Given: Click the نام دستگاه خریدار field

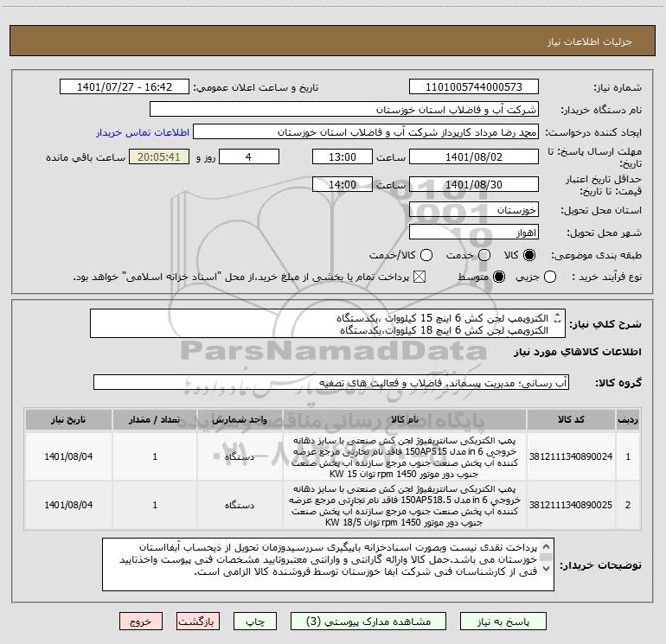Looking at the screenshot, I should [344, 109].
